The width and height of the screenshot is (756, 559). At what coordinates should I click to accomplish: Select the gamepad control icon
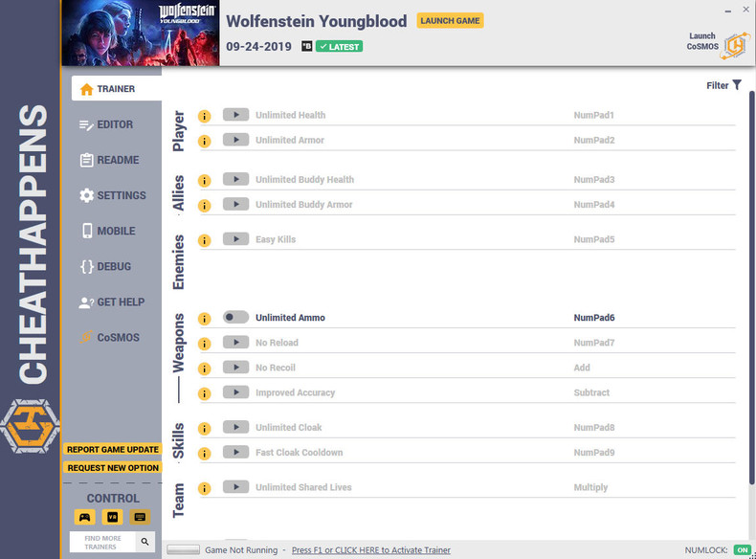(85, 517)
